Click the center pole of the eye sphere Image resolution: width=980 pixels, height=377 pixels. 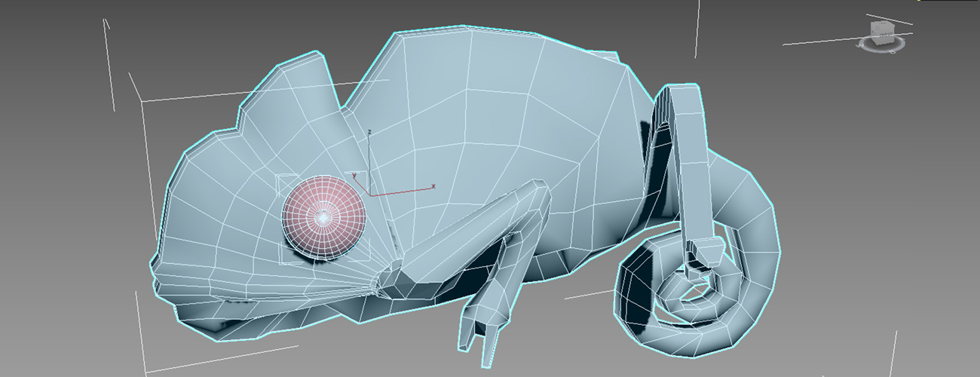pyautogui.click(x=323, y=217)
